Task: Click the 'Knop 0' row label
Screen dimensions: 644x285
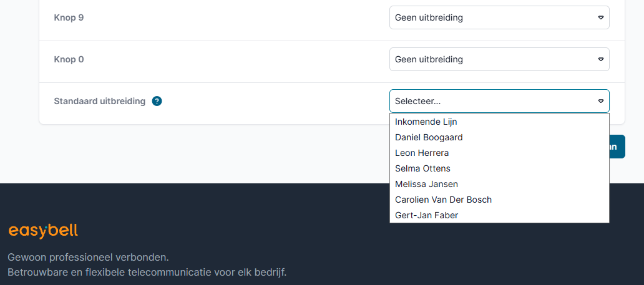Action: tap(69, 59)
